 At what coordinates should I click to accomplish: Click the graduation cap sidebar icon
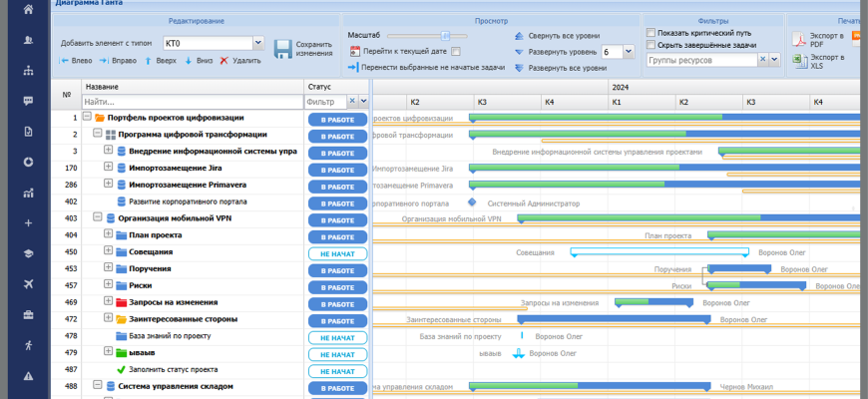tap(28, 253)
